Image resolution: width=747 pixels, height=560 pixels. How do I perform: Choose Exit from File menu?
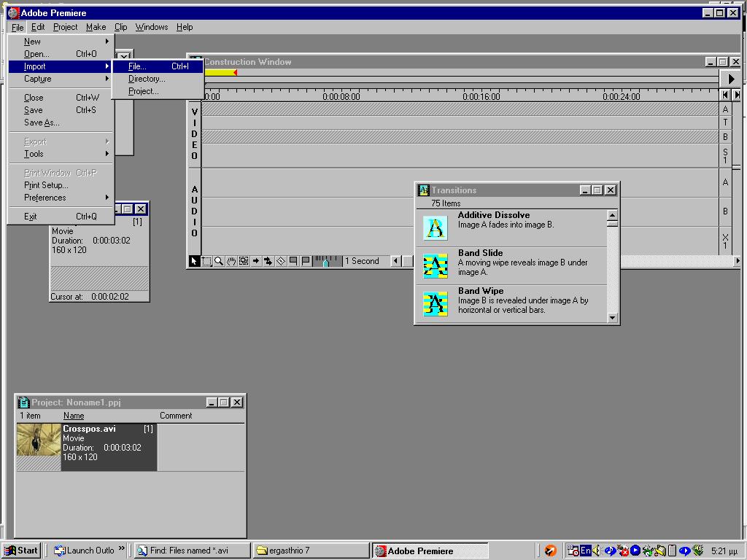click(x=61, y=217)
